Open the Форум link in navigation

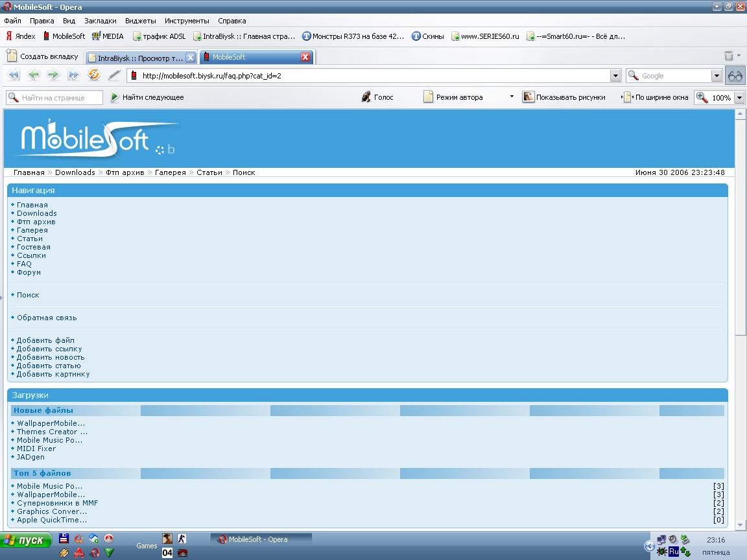[29, 272]
